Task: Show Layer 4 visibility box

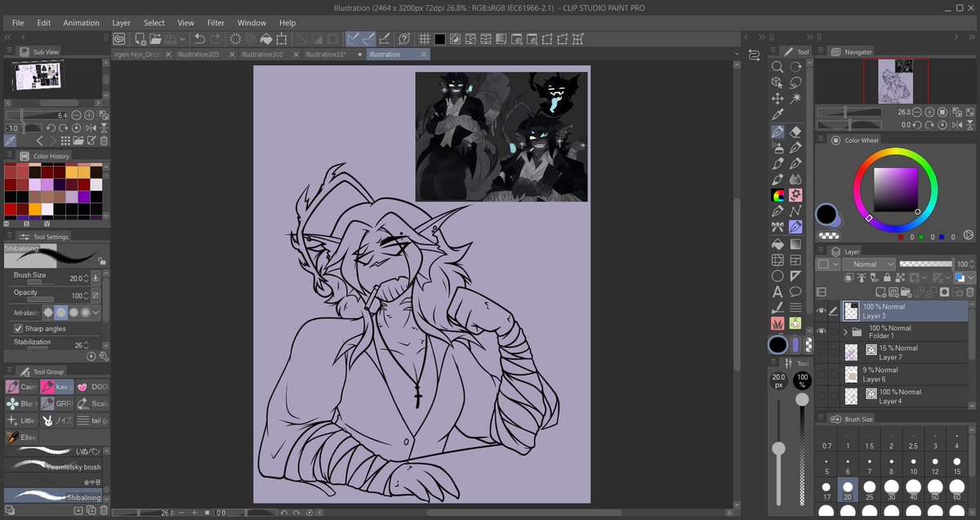Action: click(x=822, y=397)
